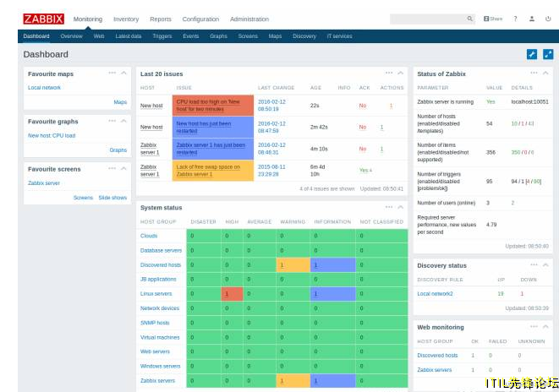Collapse the System status widget

[x=401, y=207]
